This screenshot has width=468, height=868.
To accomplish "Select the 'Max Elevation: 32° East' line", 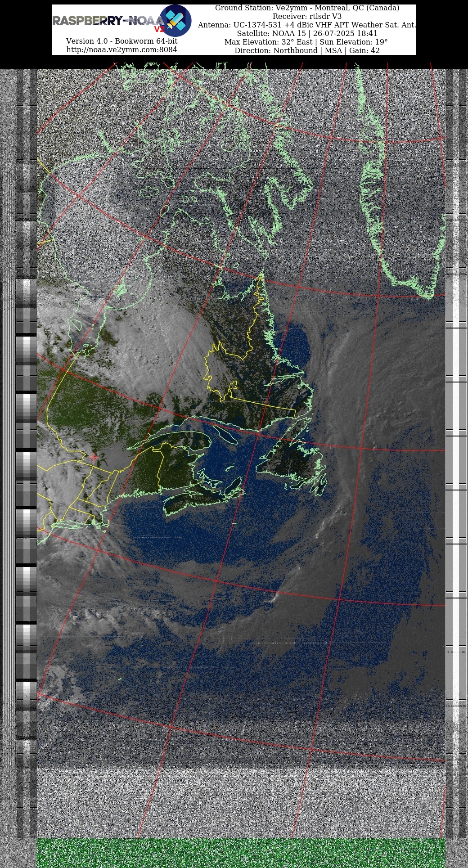I will pos(306,42).
